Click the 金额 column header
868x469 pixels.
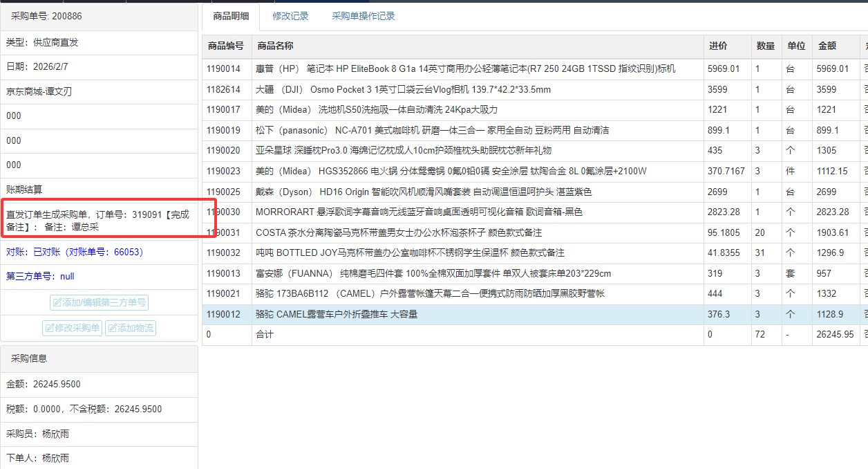click(x=827, y=46)
